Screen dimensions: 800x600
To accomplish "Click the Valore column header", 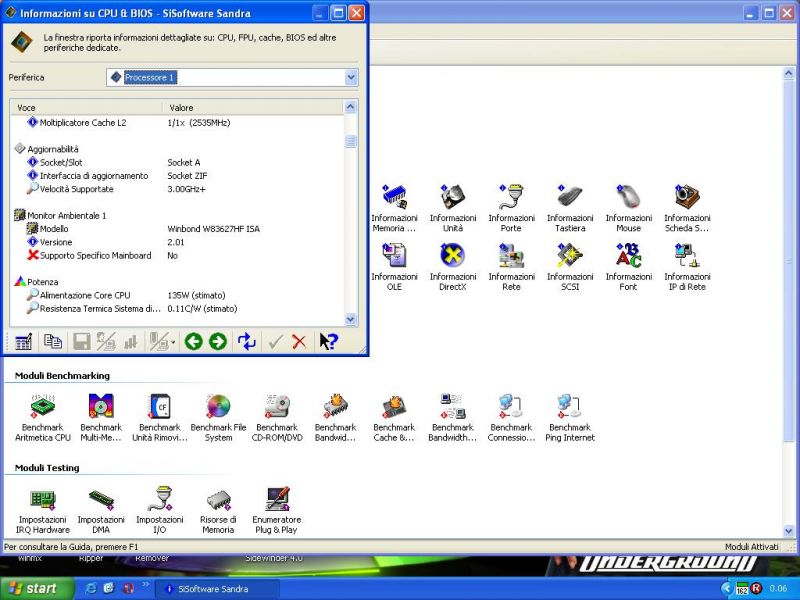I will pos(253,108).
